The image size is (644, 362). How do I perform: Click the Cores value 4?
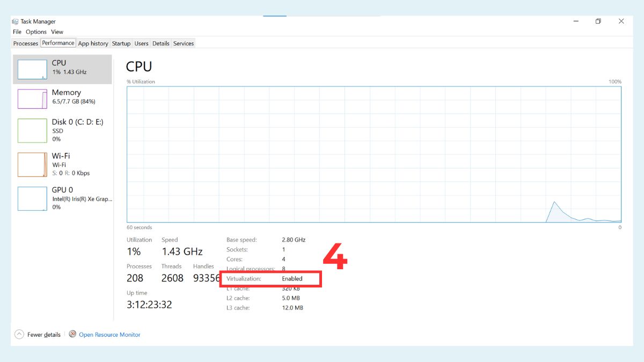(284, 259)
